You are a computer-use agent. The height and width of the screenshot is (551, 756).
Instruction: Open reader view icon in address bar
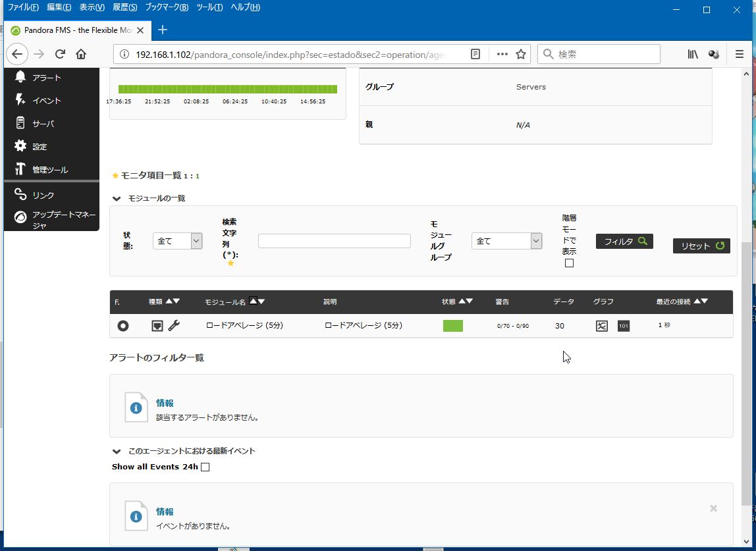point(475,54)
